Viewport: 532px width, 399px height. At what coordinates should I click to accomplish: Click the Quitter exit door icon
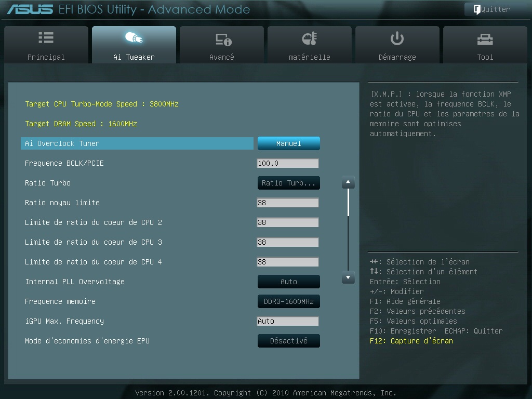click(476, 9)
